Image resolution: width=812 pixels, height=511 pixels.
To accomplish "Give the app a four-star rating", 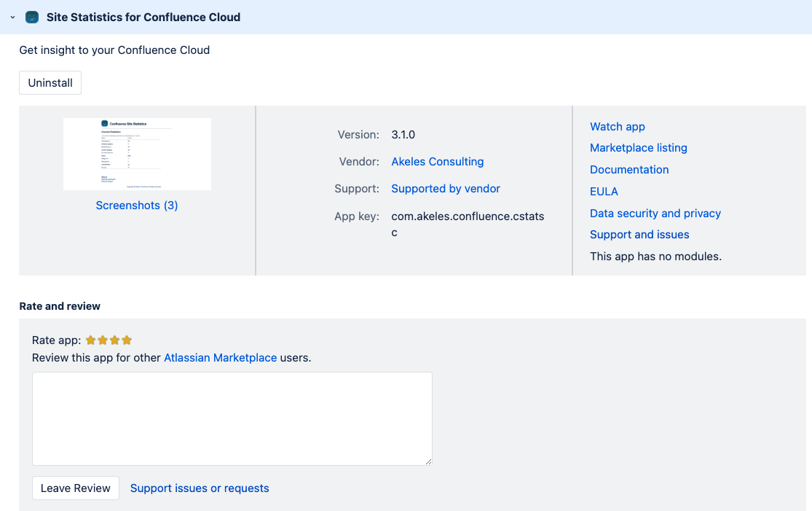I will [127, 340].
